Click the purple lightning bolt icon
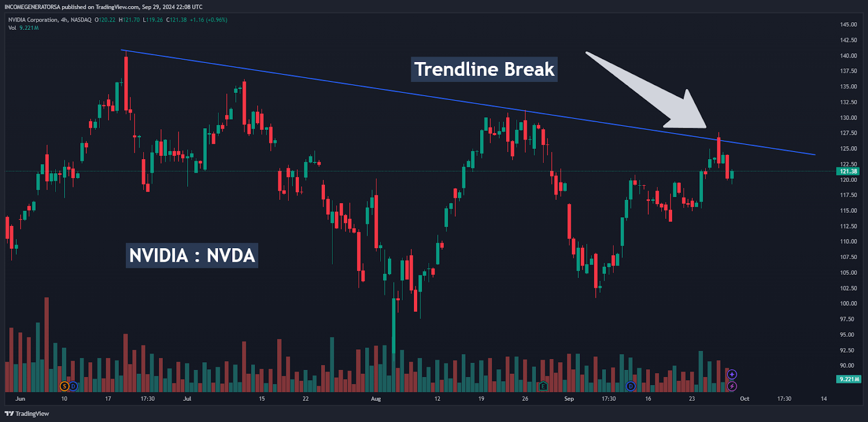This screenshot has width=868, height=422. tap(732, 386)
